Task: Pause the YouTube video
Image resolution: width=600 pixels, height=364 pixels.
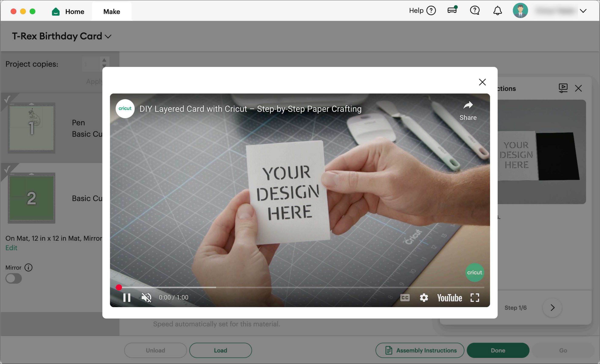Action: pyautogui.click(x=127, y=297)
